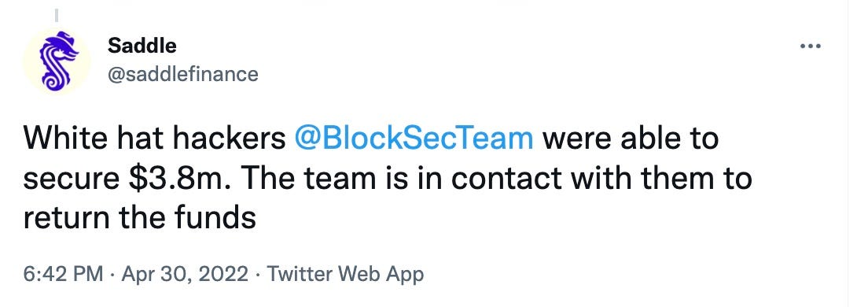Open the @BlockSecTeam mention link

click(x=414, y=139)
